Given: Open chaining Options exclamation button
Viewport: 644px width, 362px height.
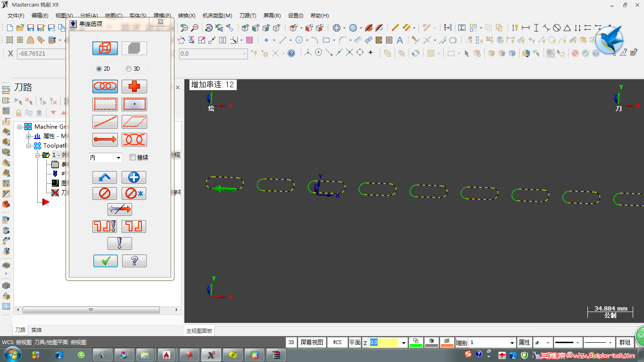Looking at the screenshot, I should click(120, 243).
